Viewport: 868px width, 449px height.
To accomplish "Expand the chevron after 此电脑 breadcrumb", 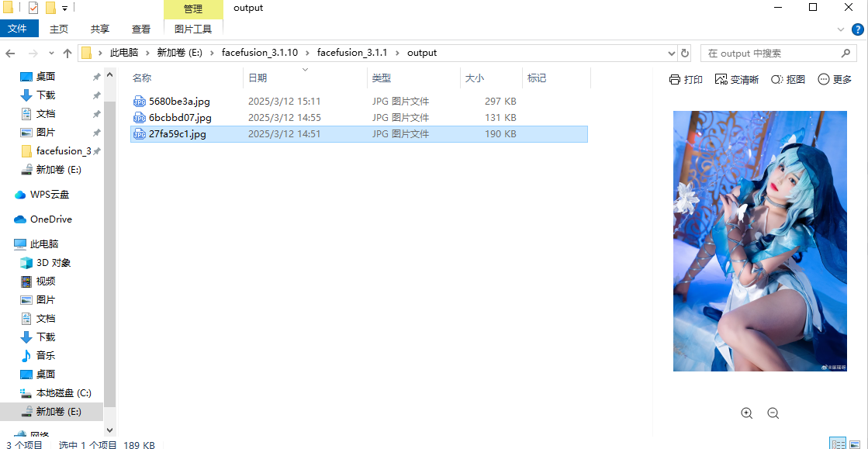I will click(x=147, y=54).
